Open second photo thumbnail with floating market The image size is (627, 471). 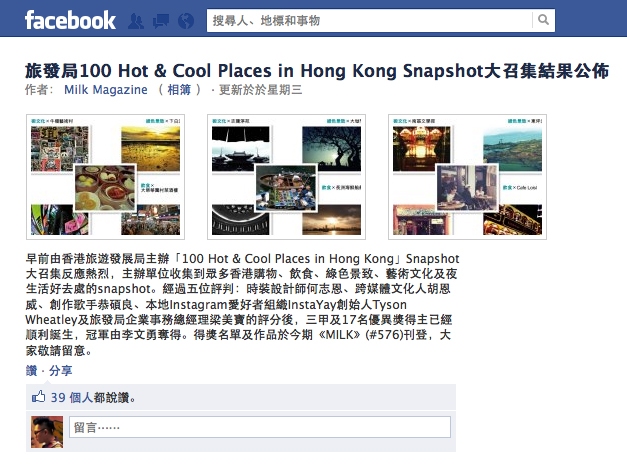pyautogui.click(x=286, y=177)
